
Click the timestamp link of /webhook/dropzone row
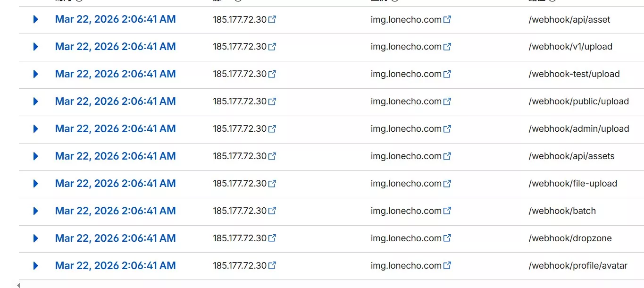115,238
